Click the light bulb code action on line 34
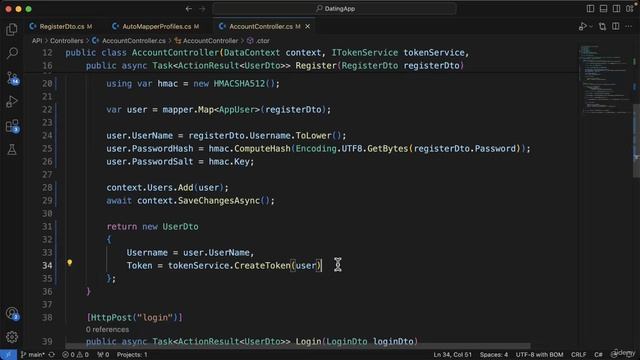 (70, 263)
